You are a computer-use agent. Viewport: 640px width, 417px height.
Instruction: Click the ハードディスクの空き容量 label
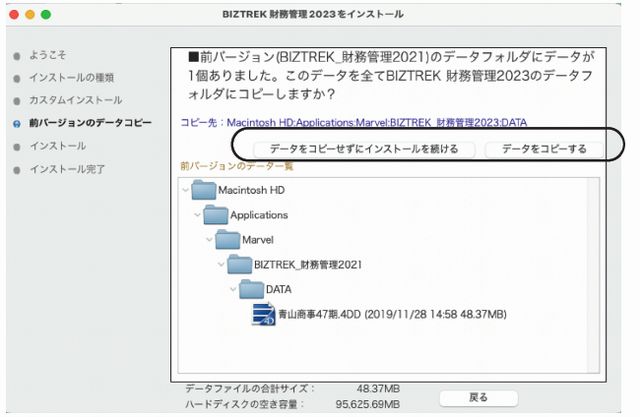coord(245,404)
